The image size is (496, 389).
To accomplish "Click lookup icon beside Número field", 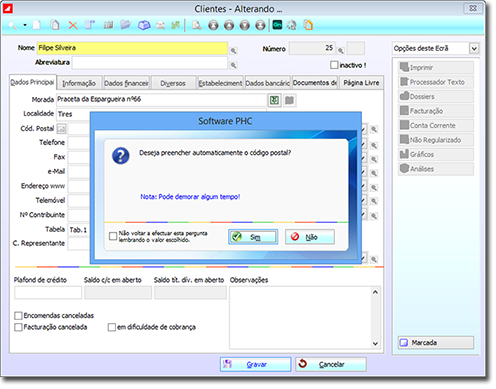I will coord(341,51).
